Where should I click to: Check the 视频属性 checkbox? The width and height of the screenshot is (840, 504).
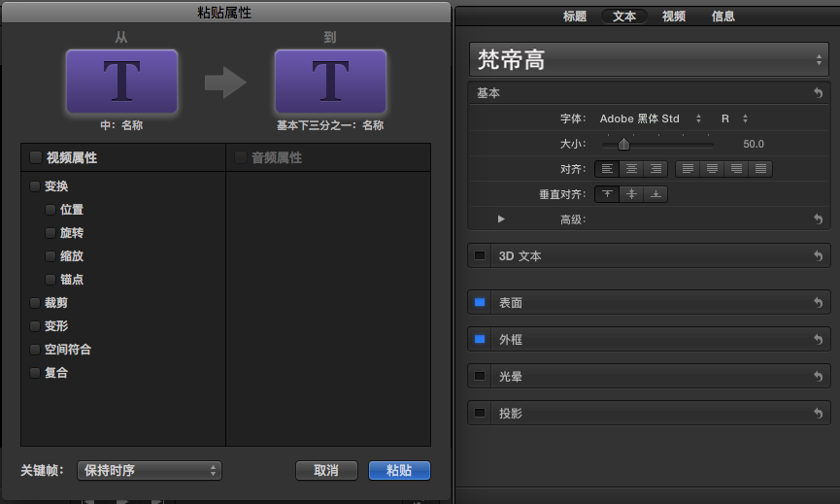click(36, 157)
